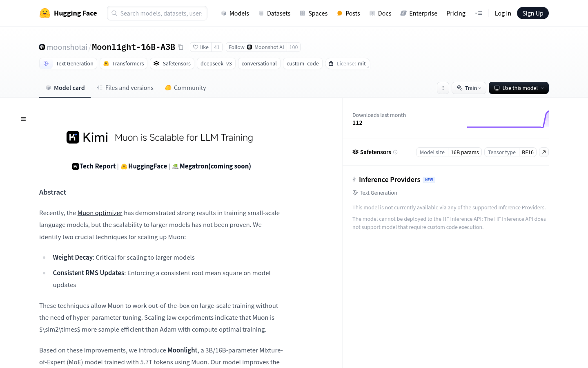Go to Enterprise page
588x368 pixels.
(x=419, y=13)
